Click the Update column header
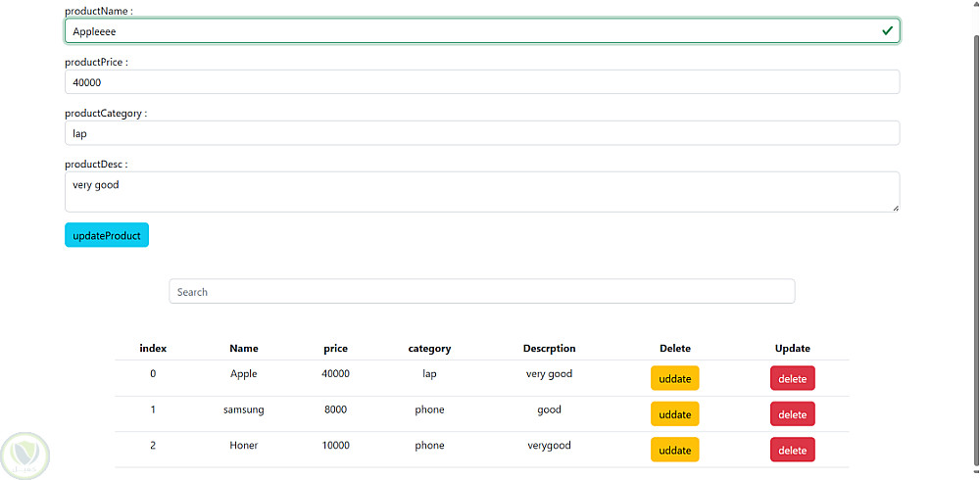This screenshot has height=480, width=980. pos(793,348)
